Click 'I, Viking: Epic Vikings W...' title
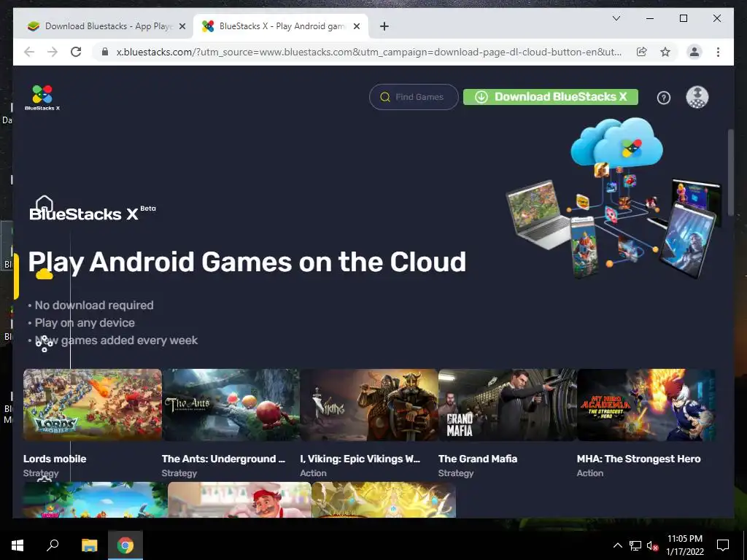 point(360,459)
